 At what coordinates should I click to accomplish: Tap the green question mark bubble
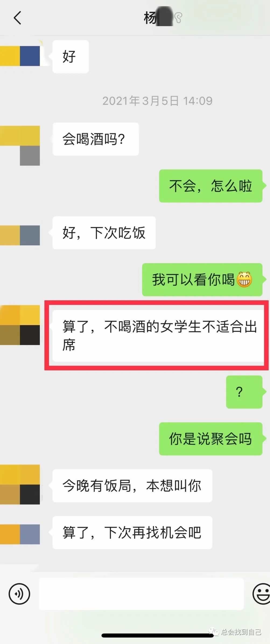click(x=244, y=392)
